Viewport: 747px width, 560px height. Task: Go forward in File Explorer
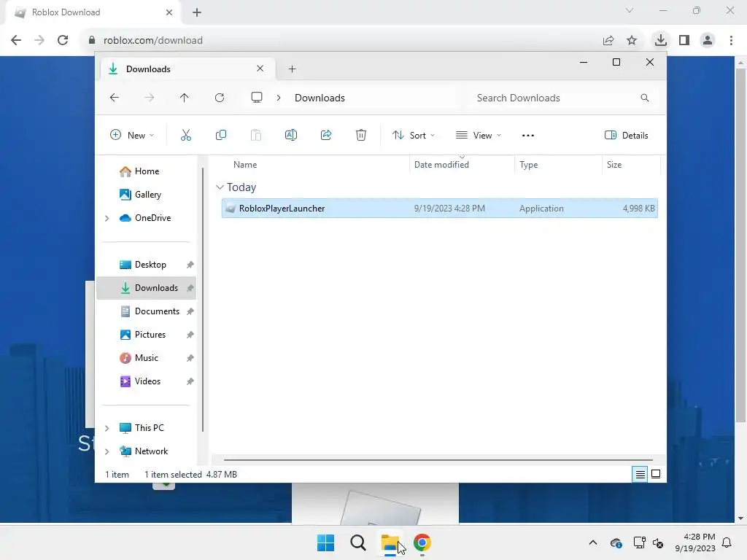pos(149,98)
